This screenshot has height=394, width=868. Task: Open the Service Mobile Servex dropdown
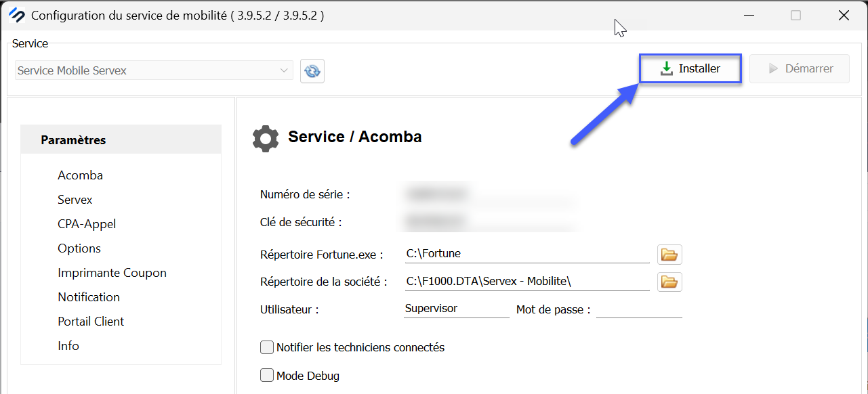(x=154, y=70)
